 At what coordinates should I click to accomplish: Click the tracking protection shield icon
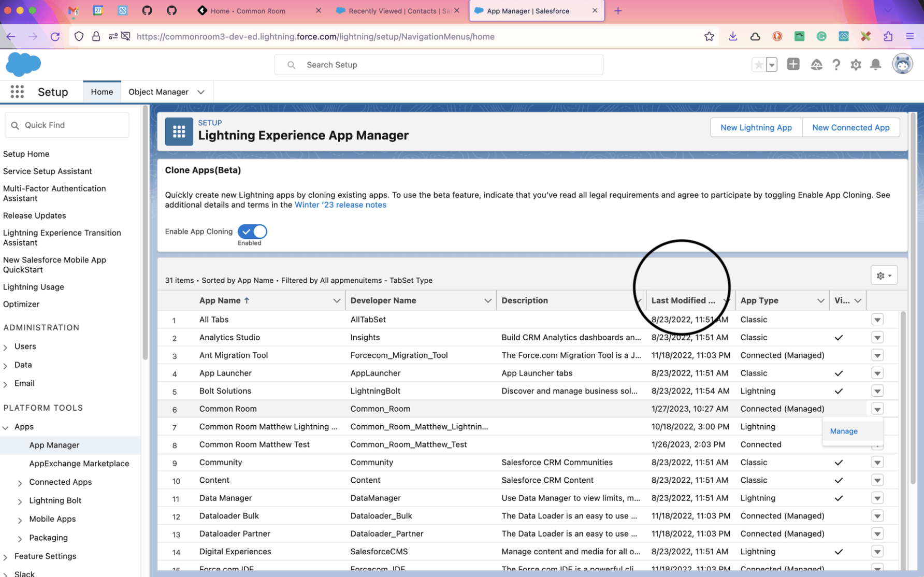click(x=79, y=36)
